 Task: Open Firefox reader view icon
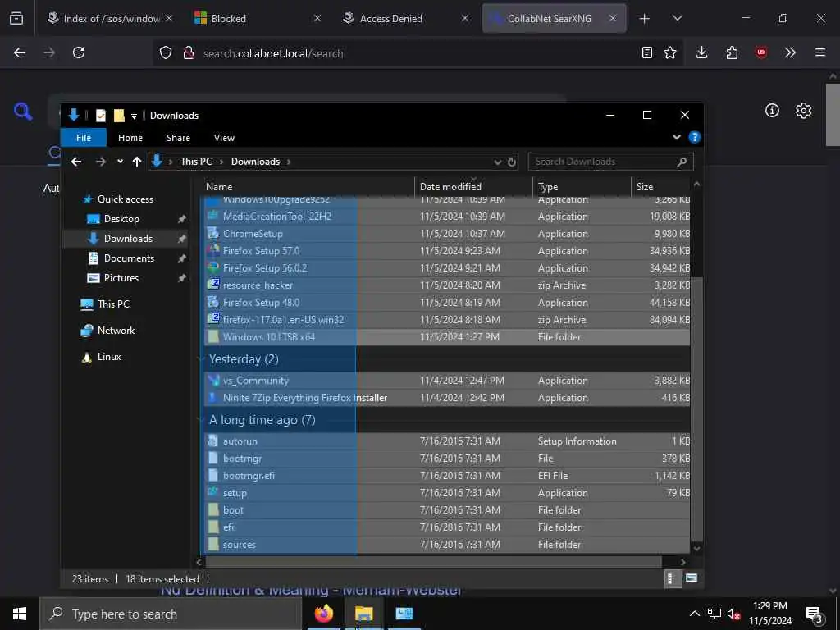click(x=647, y=52)
